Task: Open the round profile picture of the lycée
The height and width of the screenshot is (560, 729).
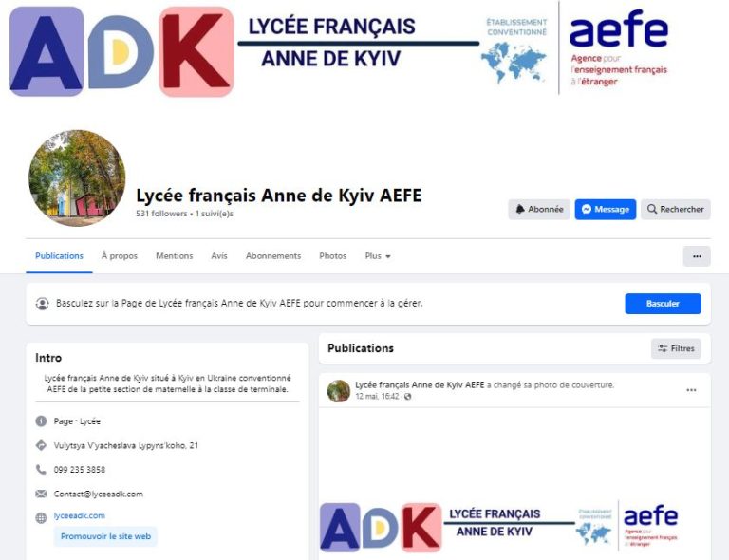Action: click(x=77, y=178)
